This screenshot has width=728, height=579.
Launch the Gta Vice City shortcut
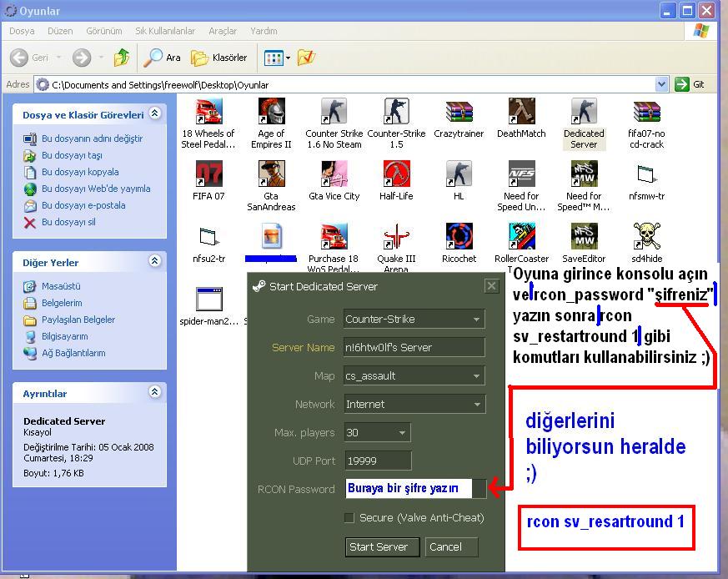tap(334, 181)
